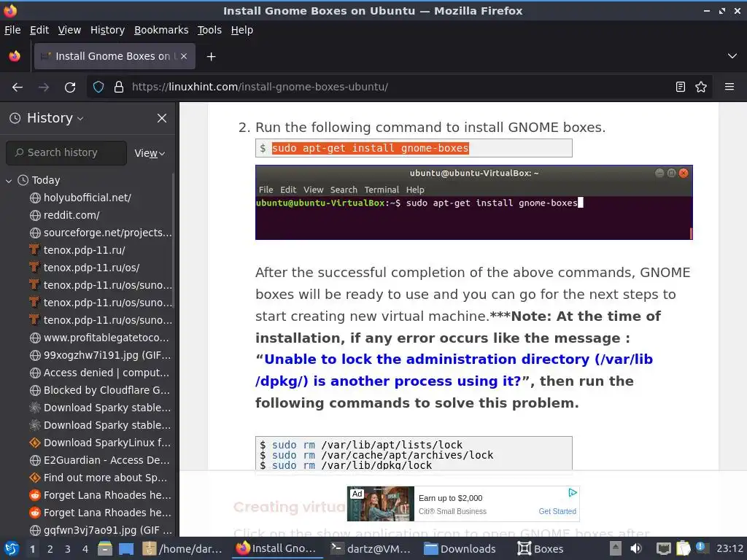Open the Edit menu
The image size is (747, 560).
tap(39, 30)
